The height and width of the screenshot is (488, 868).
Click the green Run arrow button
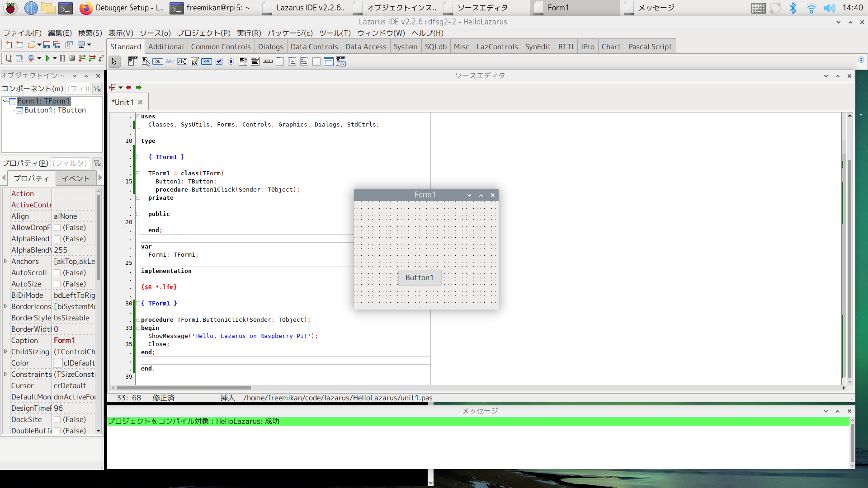(47, 58)
